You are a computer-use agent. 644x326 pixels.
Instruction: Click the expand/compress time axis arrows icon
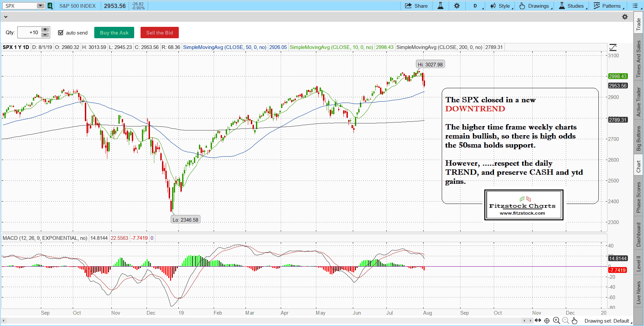pos(538,321)
